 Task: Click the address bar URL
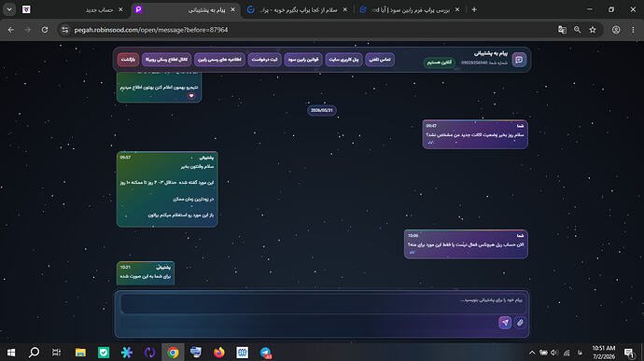[x=151, y=30]
